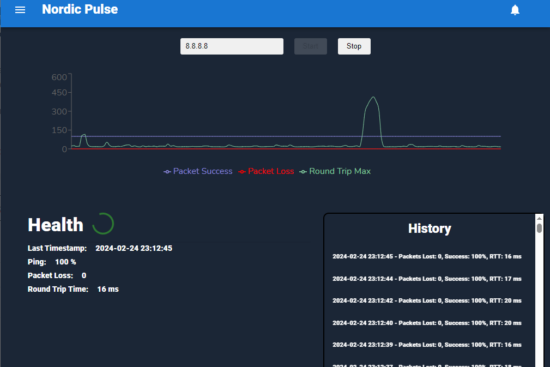Click the 300 y-axis label
Viewport: 550px width, 367px height.
[59, 112]
